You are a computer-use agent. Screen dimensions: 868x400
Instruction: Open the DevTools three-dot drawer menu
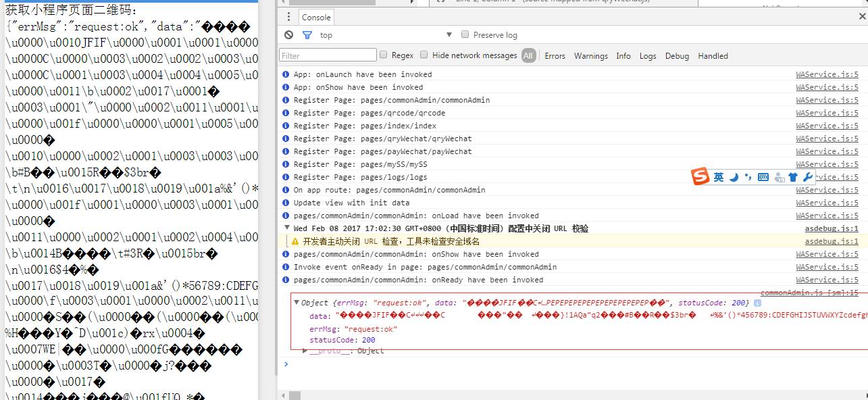tap(289, 17)
